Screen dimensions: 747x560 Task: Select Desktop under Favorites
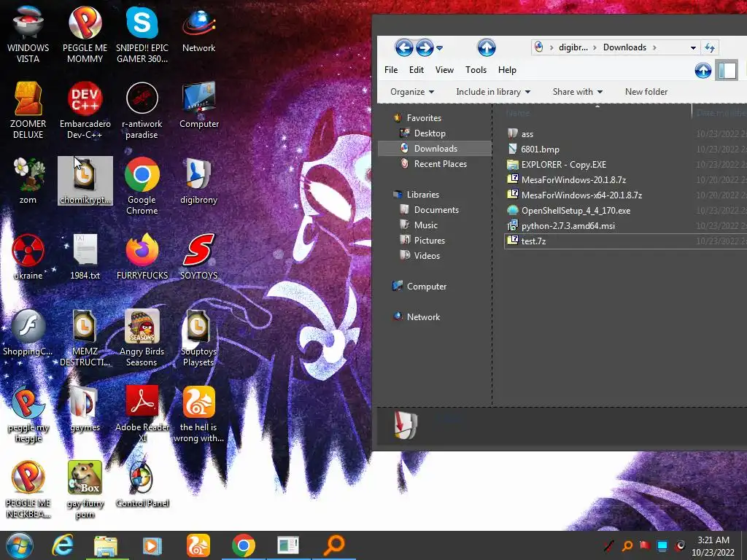tap(429, 133)
